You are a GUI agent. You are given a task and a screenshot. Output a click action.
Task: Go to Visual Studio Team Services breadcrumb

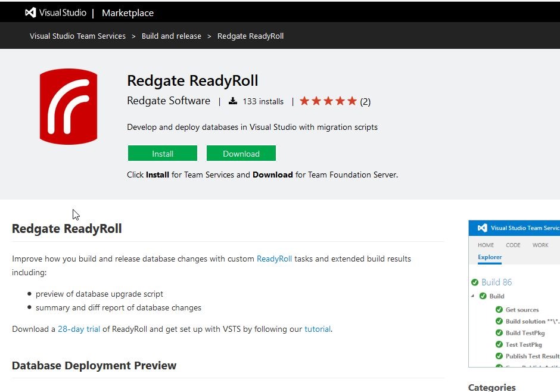pos(77,36)
